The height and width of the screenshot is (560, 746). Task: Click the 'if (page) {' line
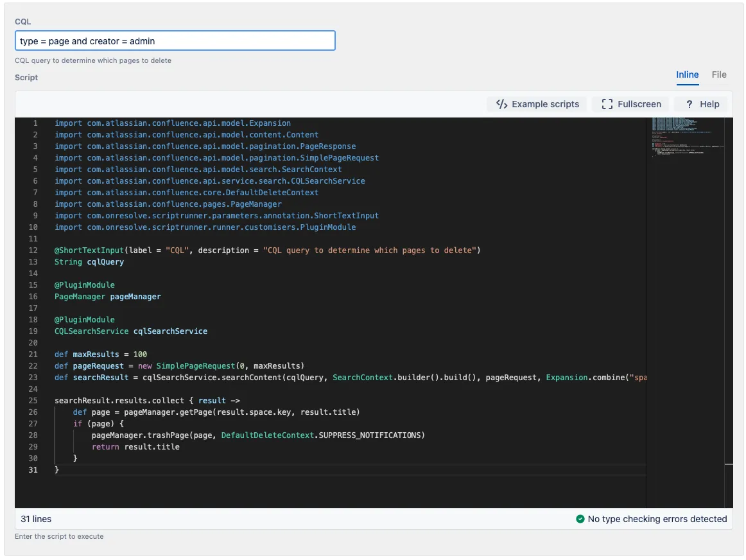[98, 423]
